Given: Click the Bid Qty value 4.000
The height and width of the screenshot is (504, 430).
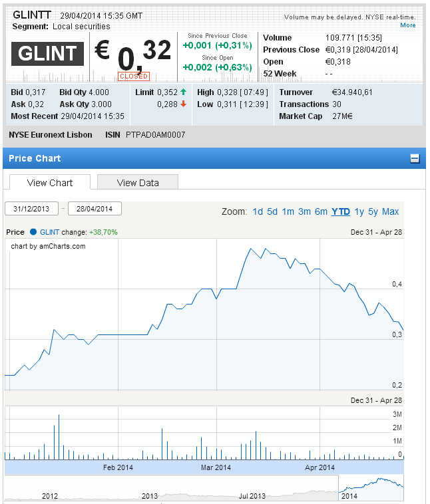Looking at the screenshot, I should point(99,92).
